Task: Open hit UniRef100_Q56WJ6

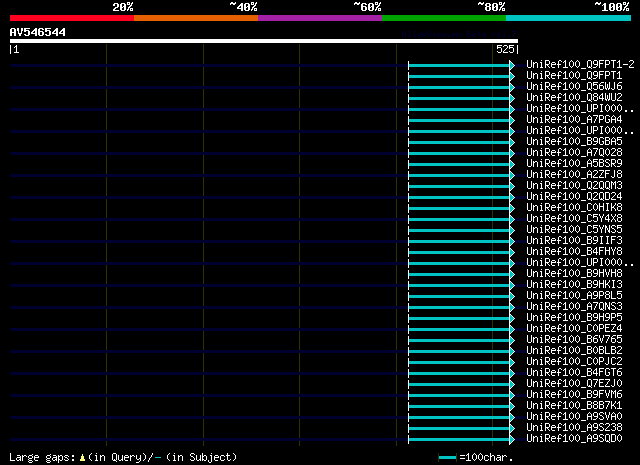Action: [574, 87]
